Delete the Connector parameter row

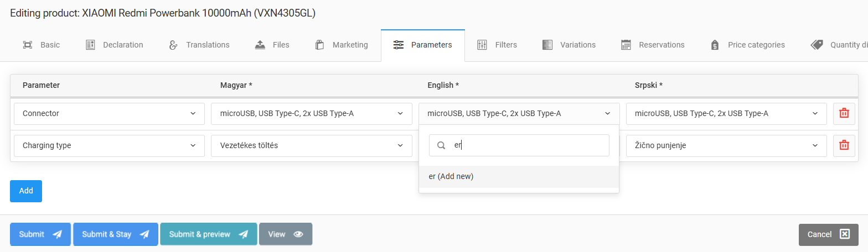tap(844, 113)
